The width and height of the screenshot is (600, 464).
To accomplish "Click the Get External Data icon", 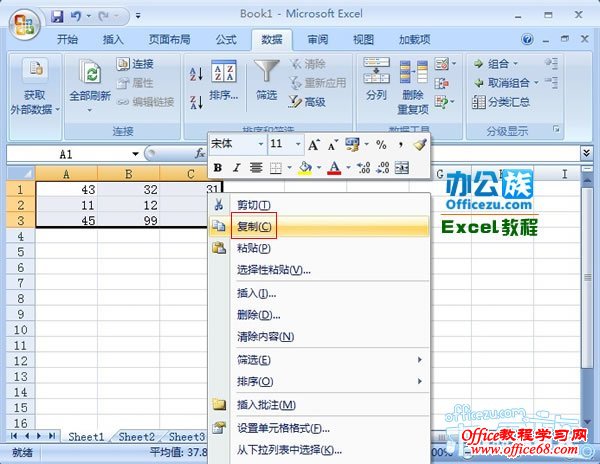I will (x=35, y=69).
